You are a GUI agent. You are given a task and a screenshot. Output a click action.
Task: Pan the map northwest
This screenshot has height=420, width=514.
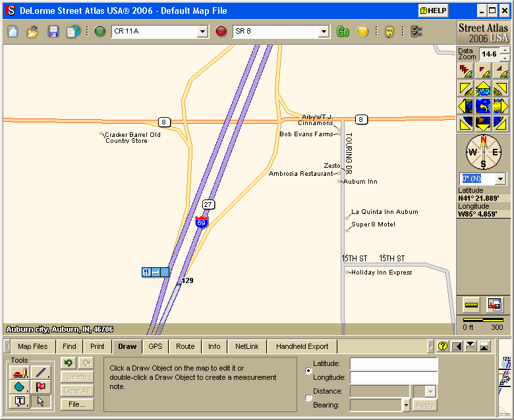coord(465,88)
